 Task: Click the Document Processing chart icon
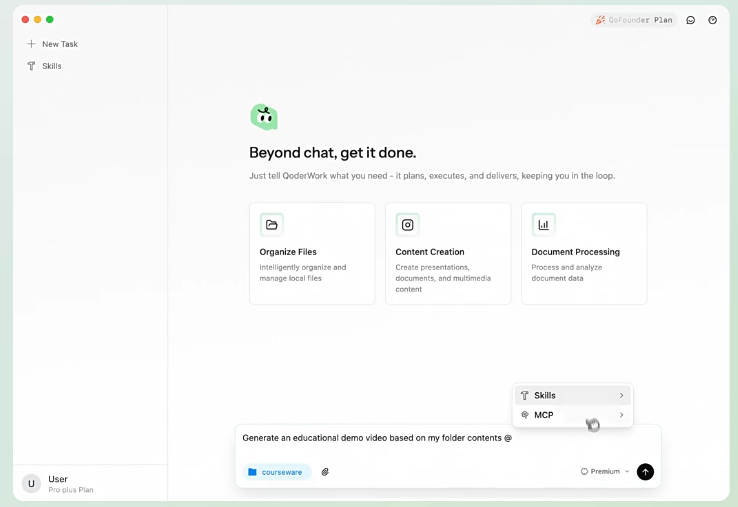tap(544, 225)
